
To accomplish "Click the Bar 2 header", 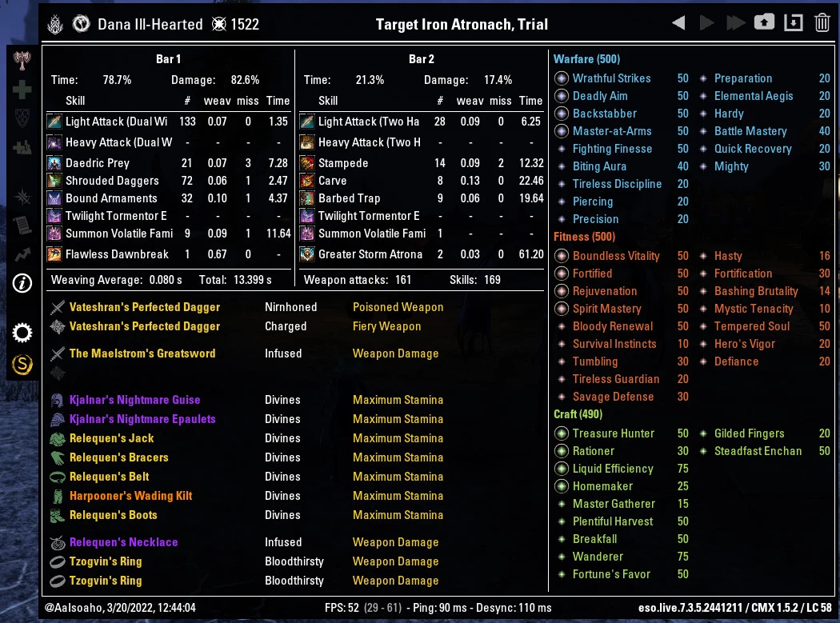I will tap(421, 59).
